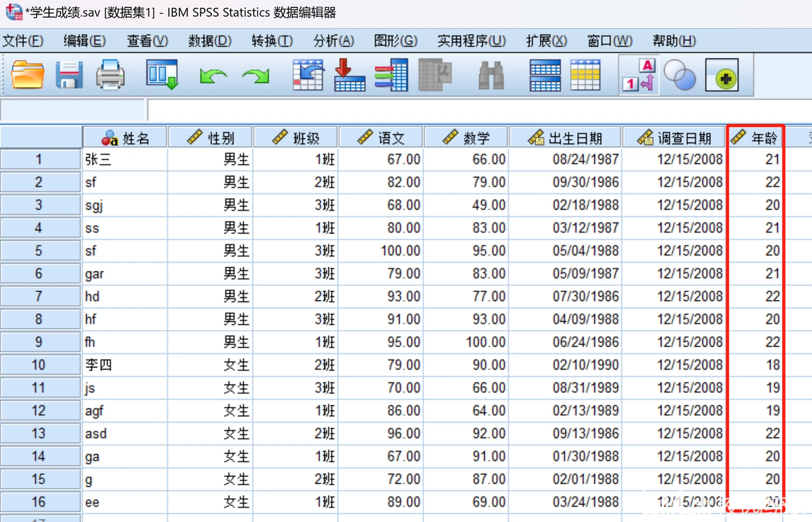Click 数学 cell 100.00
The height and width of the screenshot is (522, 812).
pyautogui.click(x=465, y=342)
